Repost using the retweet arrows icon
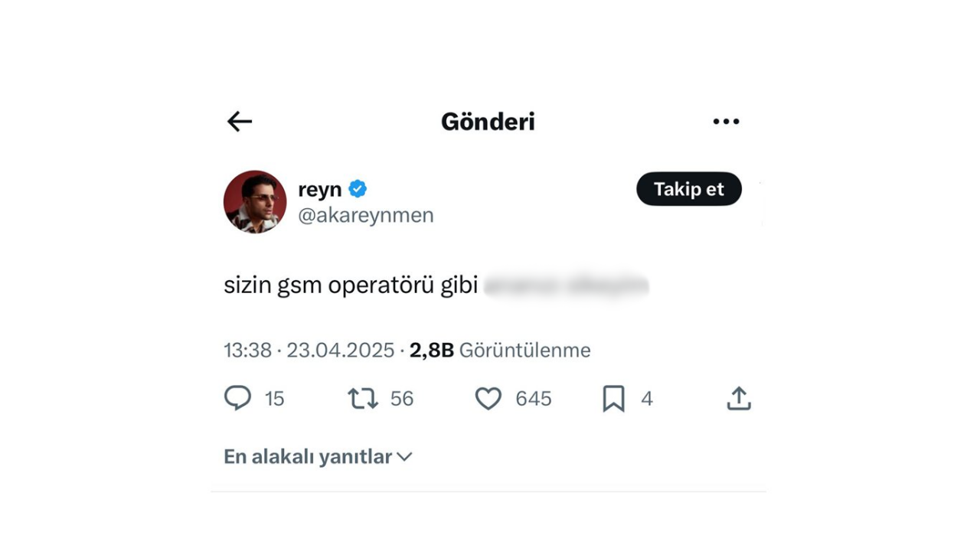 point(363,399)
